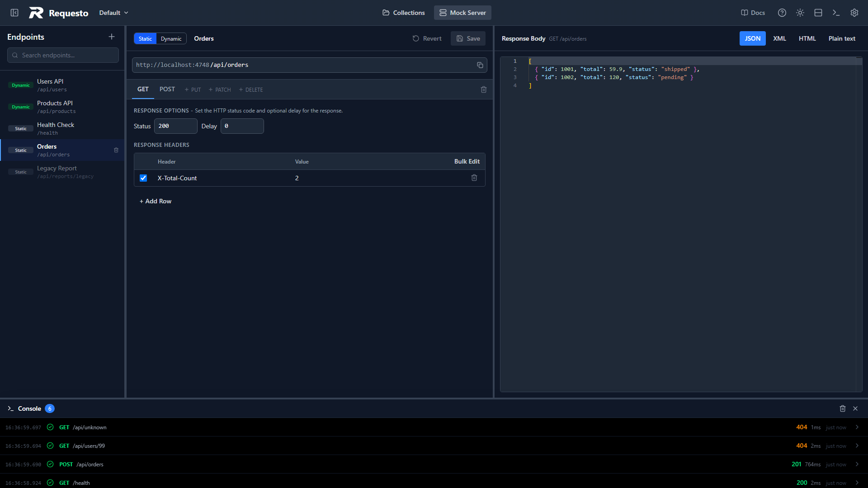Click Console header terminal icon
This screenshot has height=488, width=868.
point(10,408)
